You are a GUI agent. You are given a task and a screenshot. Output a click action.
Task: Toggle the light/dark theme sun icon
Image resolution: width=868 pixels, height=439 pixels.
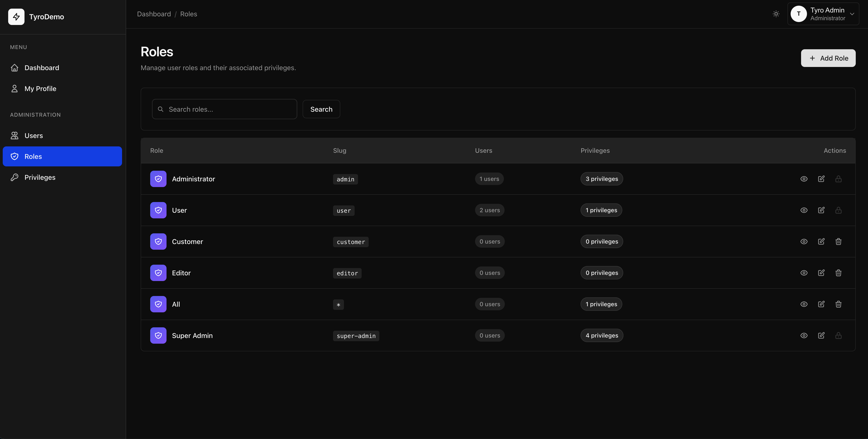click(776, 14)
